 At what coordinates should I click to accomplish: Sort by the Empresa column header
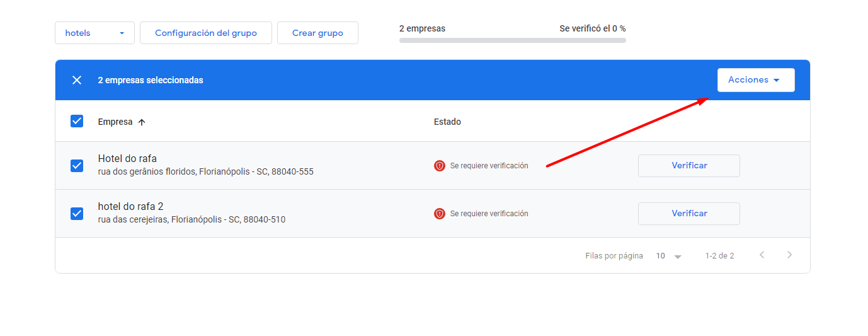115,122
